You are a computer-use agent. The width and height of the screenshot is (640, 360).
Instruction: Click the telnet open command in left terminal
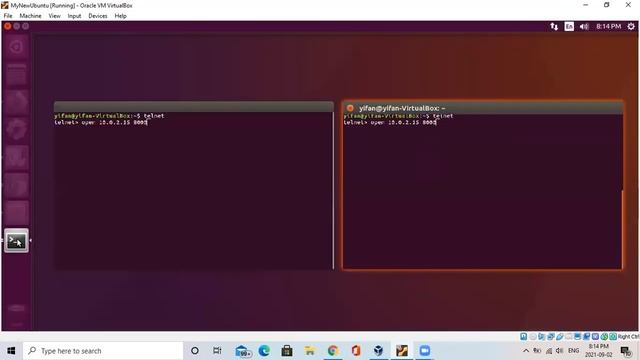click(100, 122)
